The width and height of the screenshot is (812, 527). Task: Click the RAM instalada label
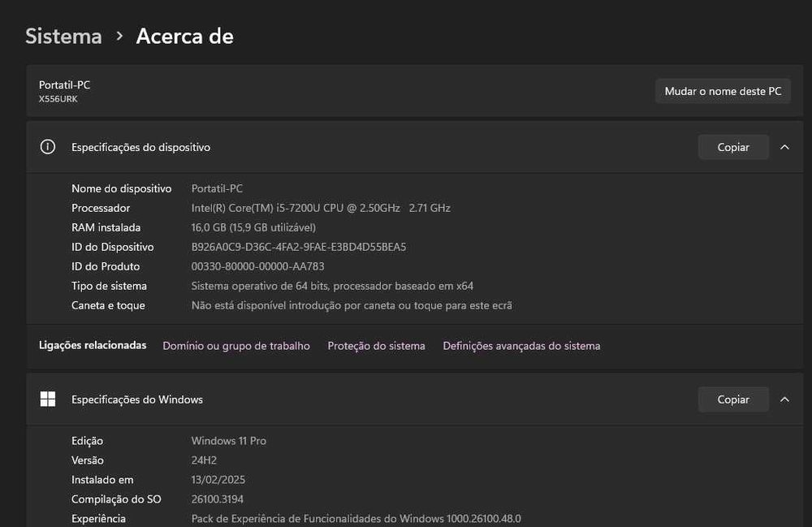(x=106, y=227)
